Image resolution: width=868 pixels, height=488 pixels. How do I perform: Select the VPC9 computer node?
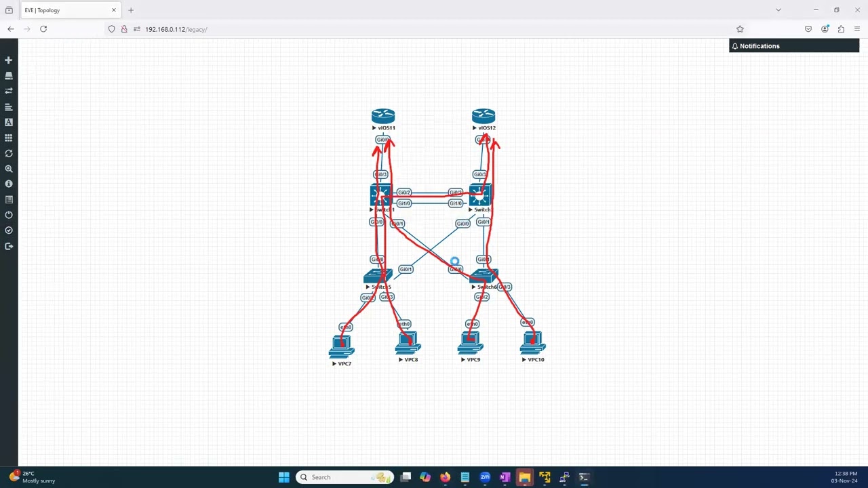coord(470,343)
